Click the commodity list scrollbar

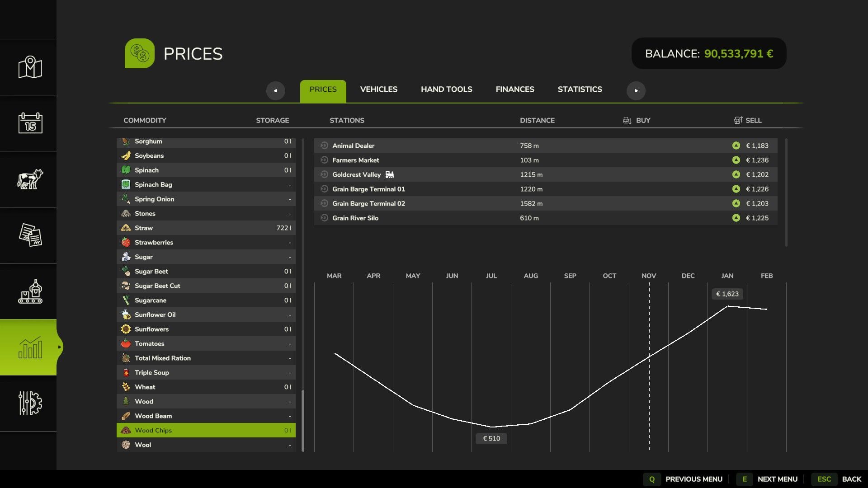pos(303,420)
